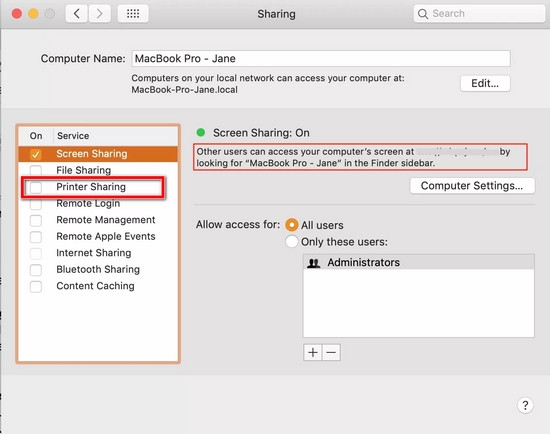The image size is (550, 434).
Task: Click into the Computer Name field
Action: (x=321, y=58)
